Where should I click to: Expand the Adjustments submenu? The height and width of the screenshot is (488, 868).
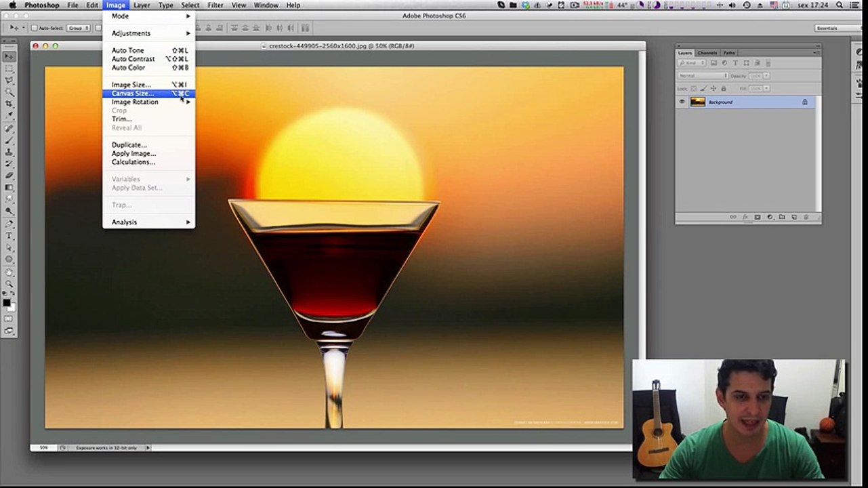tap(148, 33)
